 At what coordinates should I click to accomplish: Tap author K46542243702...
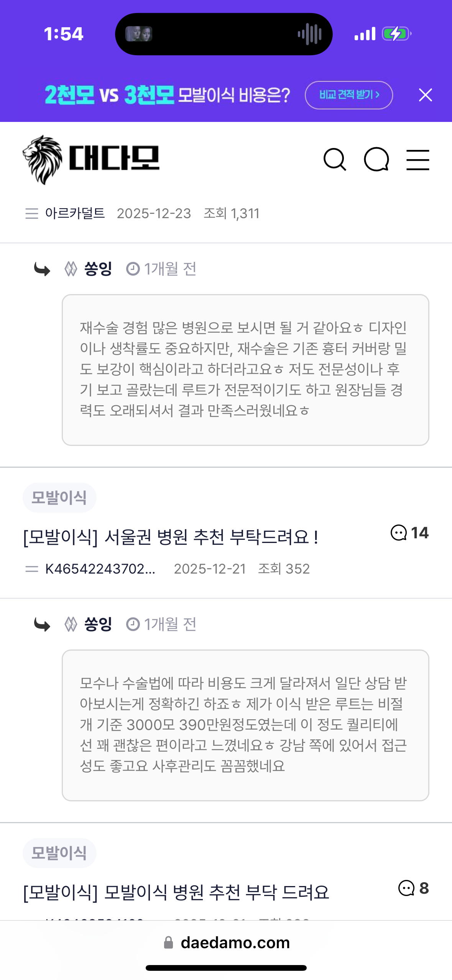click(x=100, y=569)
